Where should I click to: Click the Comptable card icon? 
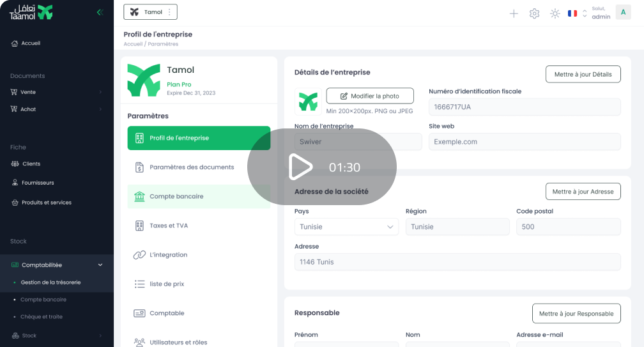(140, 313)
